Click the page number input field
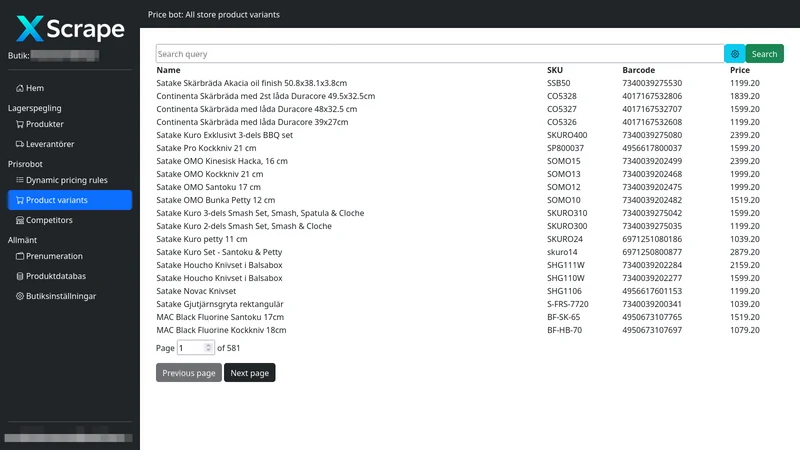 (x=195, y=348)
